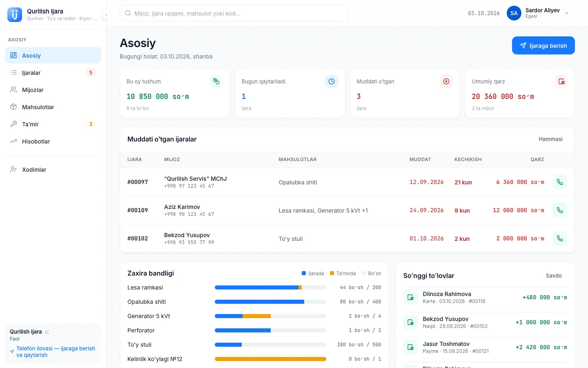The height and width of the screenshot is (368, 588).
Task: Call Aziz Karimov via phone icon
Action: pos(560,210)
